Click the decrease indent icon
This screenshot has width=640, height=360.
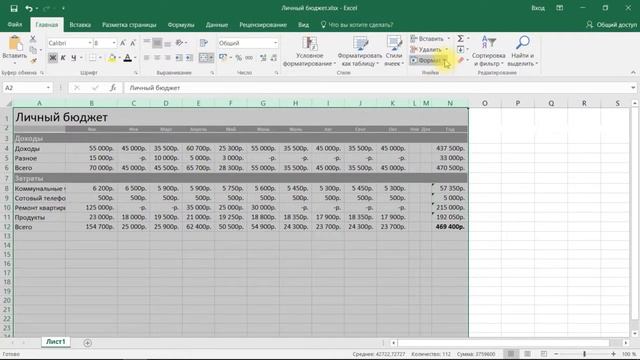179,58
